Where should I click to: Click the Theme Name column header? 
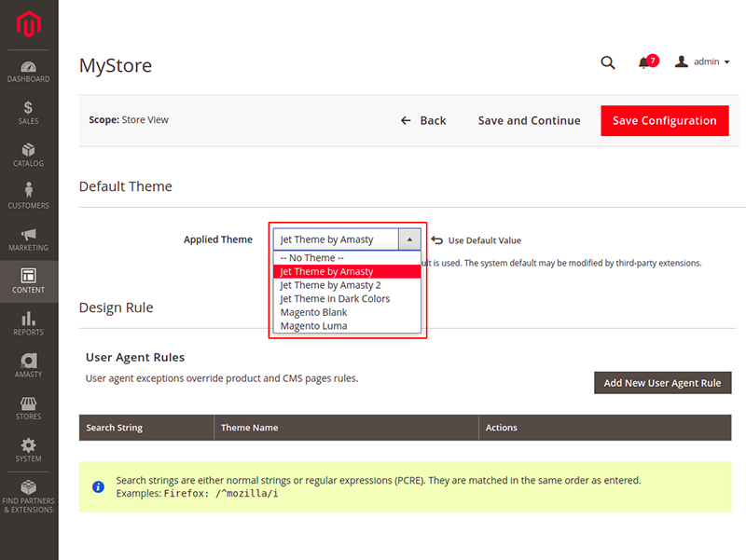[346, 428]
